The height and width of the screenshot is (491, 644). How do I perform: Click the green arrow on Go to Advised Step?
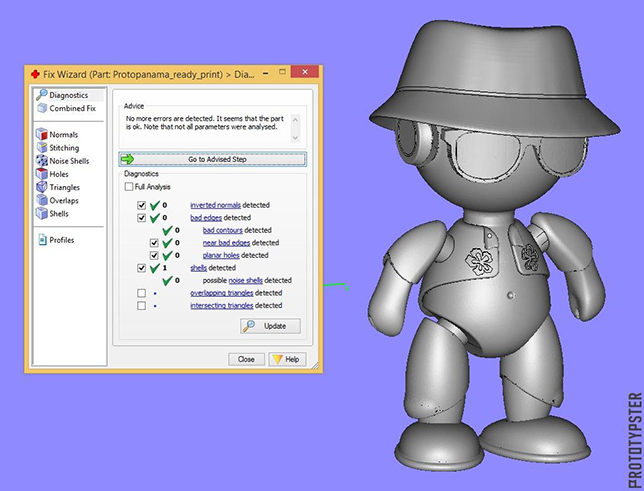128,159
